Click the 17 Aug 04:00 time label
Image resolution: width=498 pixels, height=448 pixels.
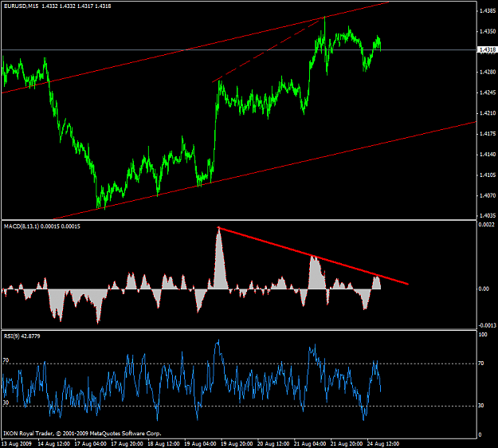[91, 443]
